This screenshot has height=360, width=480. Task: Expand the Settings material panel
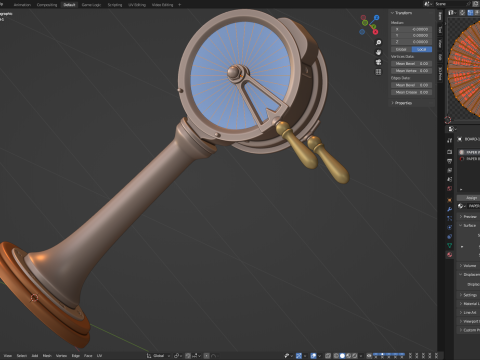469,295
